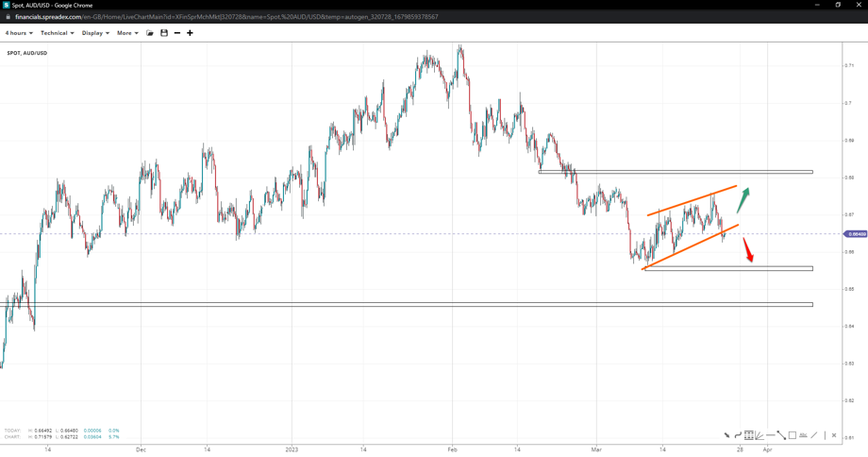Select the curved line drawing tool
The height and width of the screenshot is (457, 868).
738,435
